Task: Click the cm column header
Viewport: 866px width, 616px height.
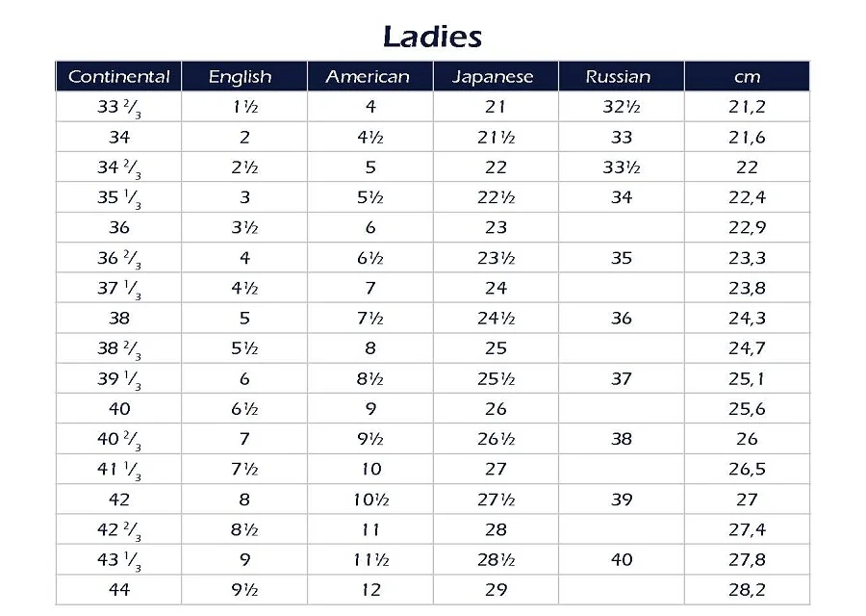Action: (x=747, y=77)
